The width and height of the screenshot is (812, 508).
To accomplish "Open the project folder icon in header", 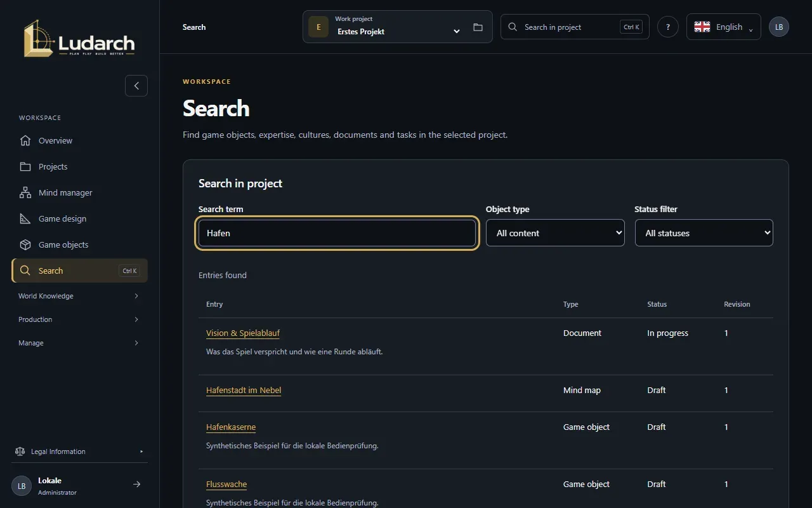I will click(478, 27).
